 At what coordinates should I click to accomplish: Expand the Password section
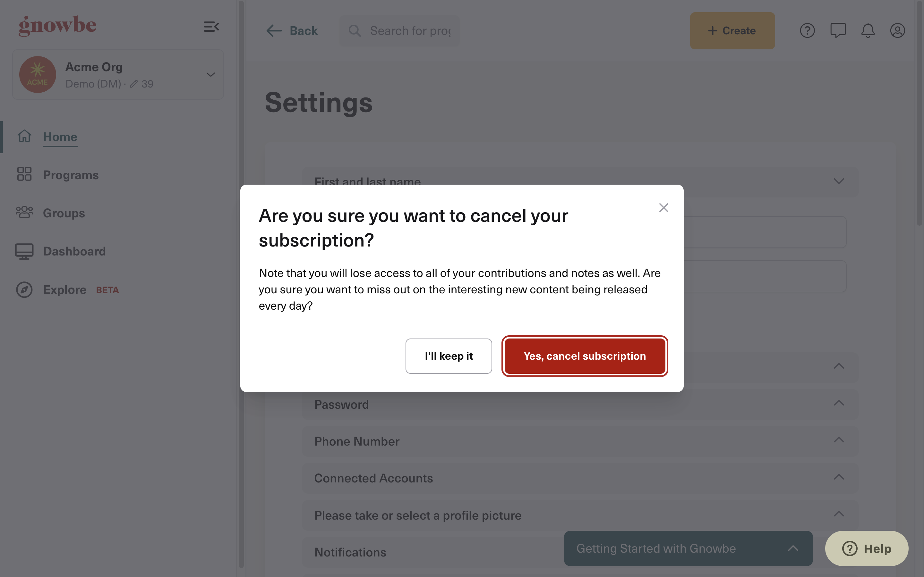pos(580,405)
